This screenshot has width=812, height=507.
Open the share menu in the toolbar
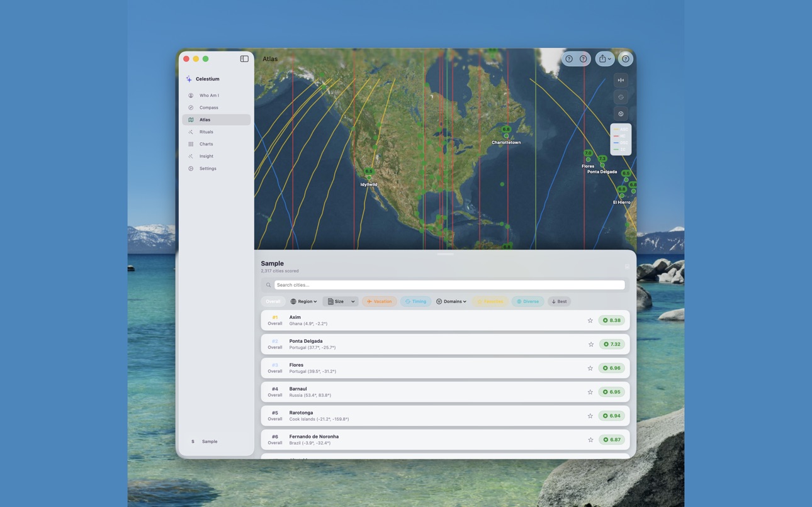coord(605,59)
